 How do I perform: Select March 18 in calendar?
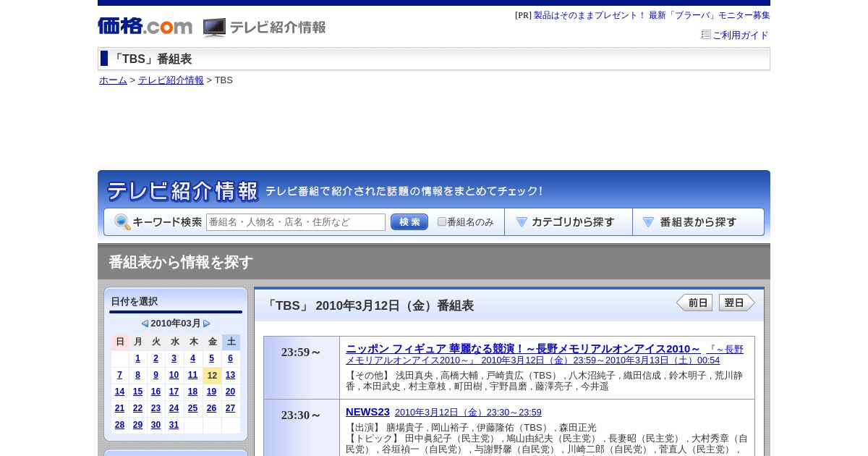(192, 392)
